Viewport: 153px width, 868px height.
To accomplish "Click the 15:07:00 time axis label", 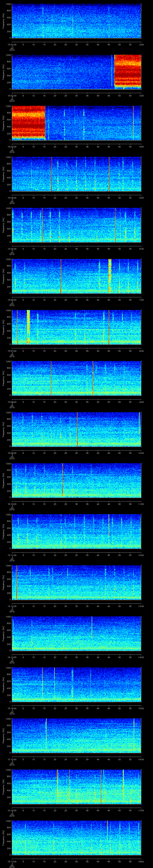I will 12,351.
